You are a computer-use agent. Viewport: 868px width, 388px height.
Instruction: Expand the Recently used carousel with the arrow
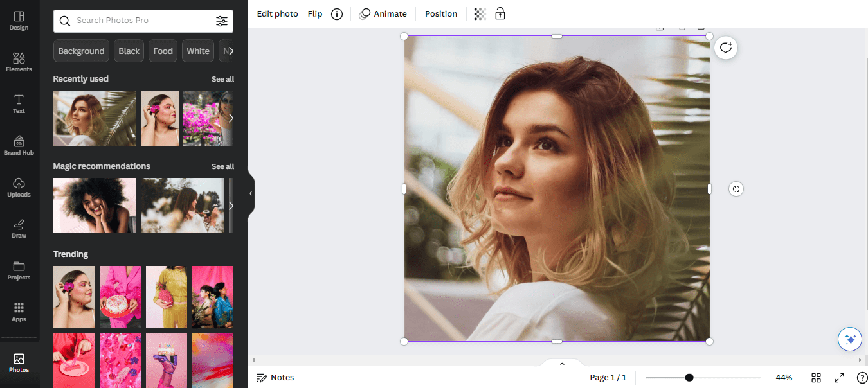tap(231, 118)
